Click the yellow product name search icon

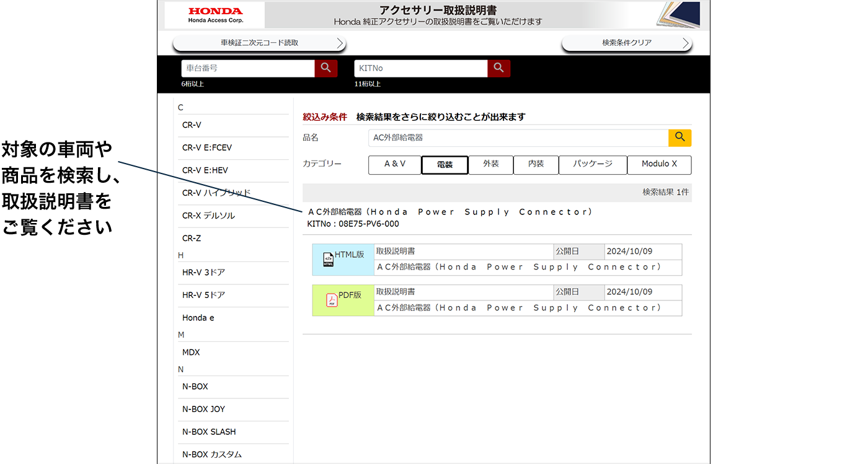click(680, 138)
